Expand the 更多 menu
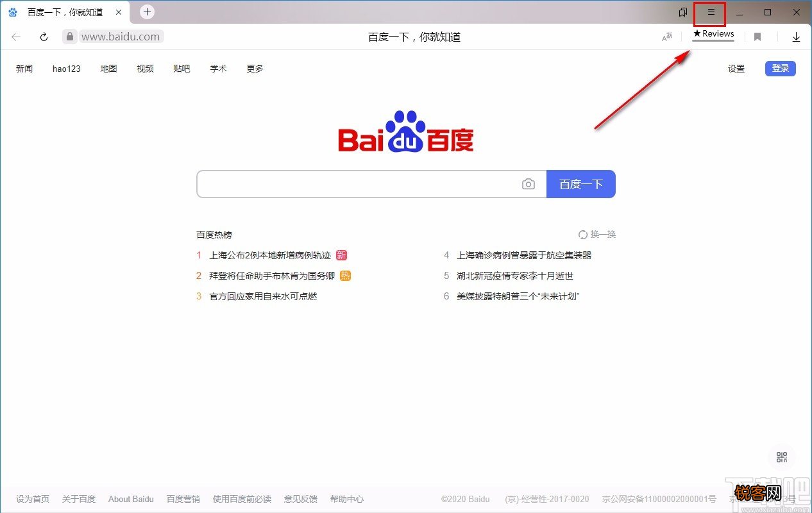812x513 pixels. pos(255,69)
